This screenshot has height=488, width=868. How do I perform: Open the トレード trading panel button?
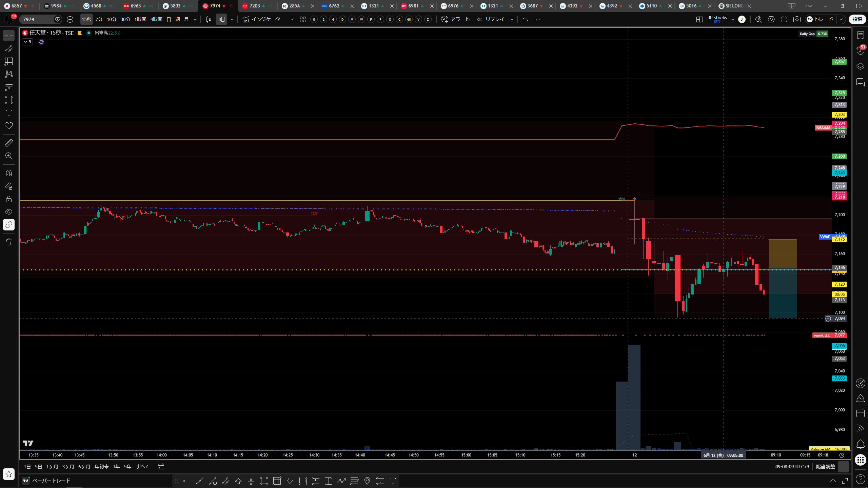point(820,19)
